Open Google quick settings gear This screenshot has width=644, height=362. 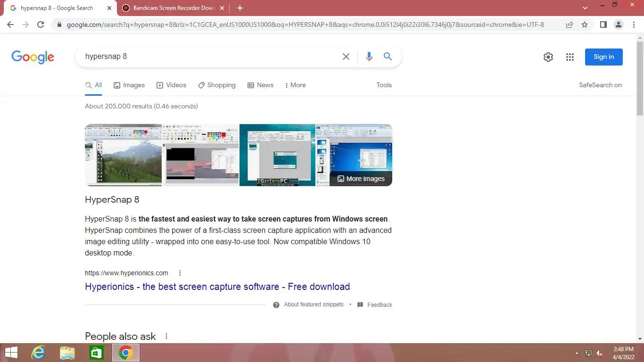click(548, 57)
